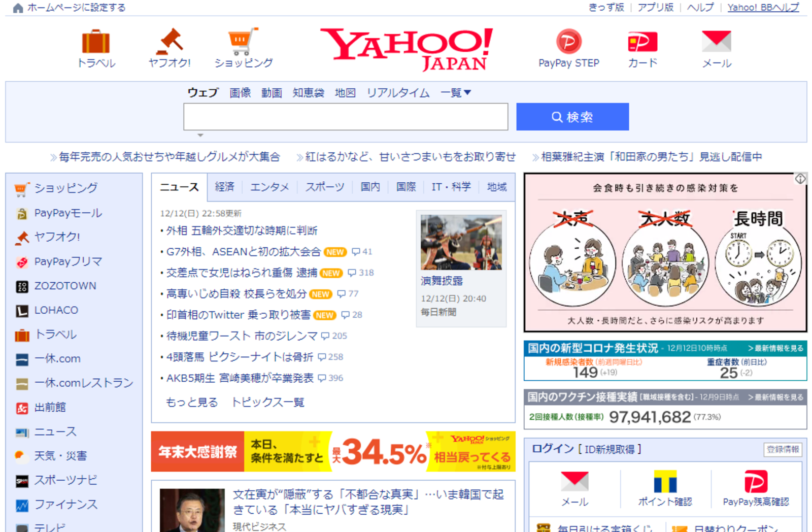Switch to the エンタメ news tab
Screen dimensions: 812x532
coord(269,187)
